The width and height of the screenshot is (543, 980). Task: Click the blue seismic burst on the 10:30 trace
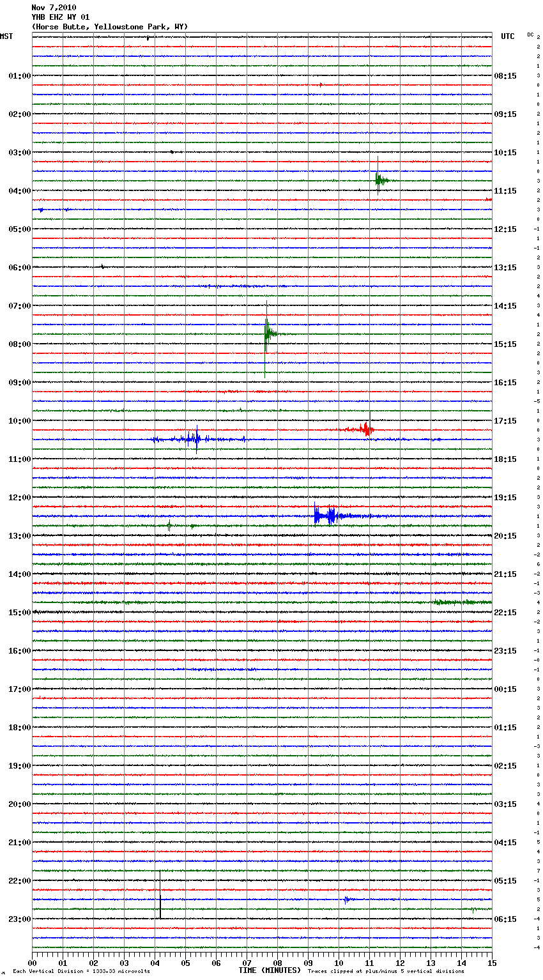(198, 439)
